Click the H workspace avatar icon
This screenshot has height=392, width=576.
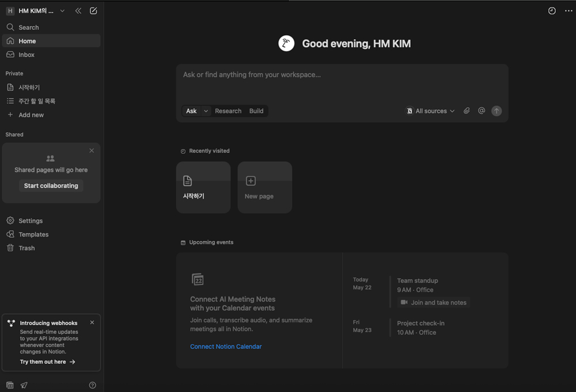10,11
